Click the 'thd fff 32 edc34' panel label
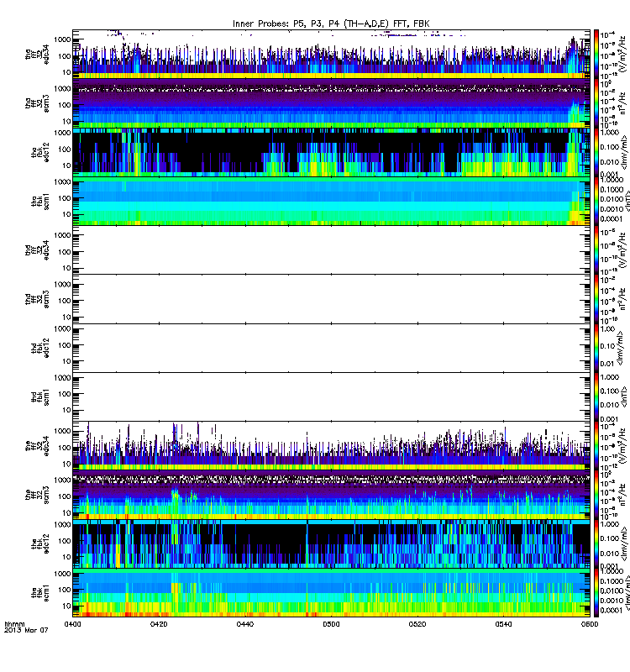This screenshot has width=630, height=672. [x=37, y=249]
